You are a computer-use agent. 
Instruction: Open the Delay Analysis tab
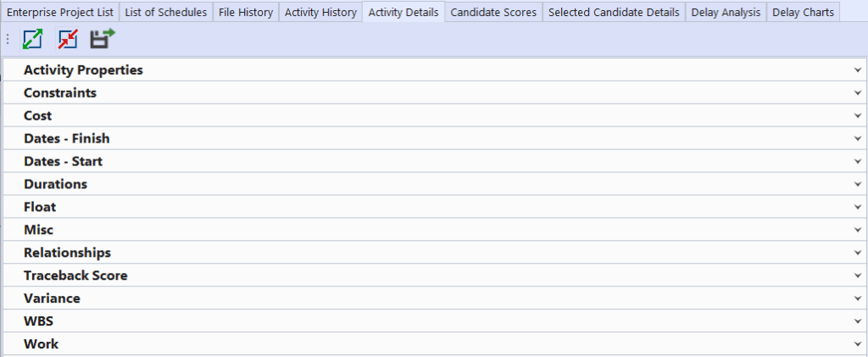coord(726,13)
